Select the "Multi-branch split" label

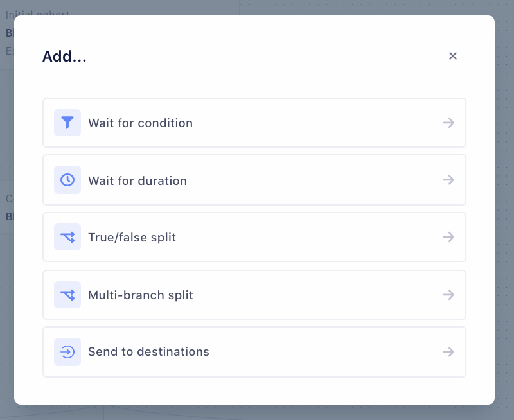141,295
